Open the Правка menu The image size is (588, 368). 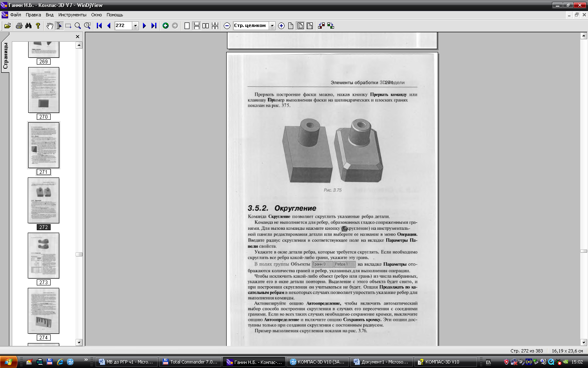(x=33, y=15)
